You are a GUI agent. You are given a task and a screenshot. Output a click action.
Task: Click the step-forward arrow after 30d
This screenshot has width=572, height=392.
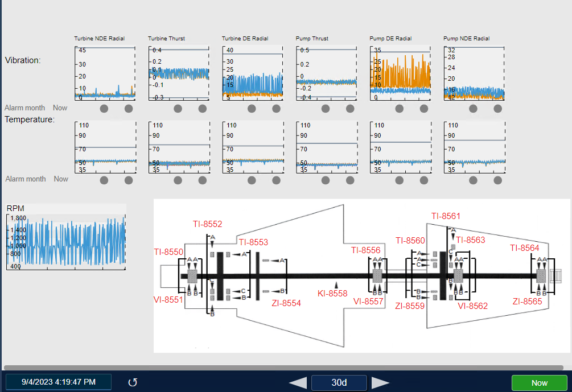pos(381,382)
